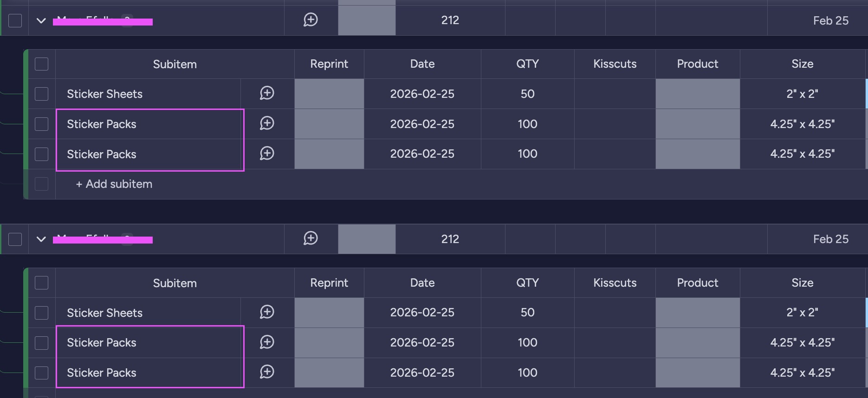The image size is (868, 398).
Task: Click the Add subitem button
Action: (x=114, y=184)
